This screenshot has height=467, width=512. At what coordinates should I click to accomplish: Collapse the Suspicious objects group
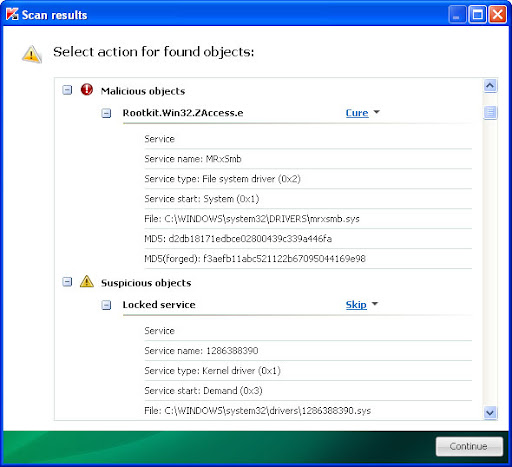point(67,282)
